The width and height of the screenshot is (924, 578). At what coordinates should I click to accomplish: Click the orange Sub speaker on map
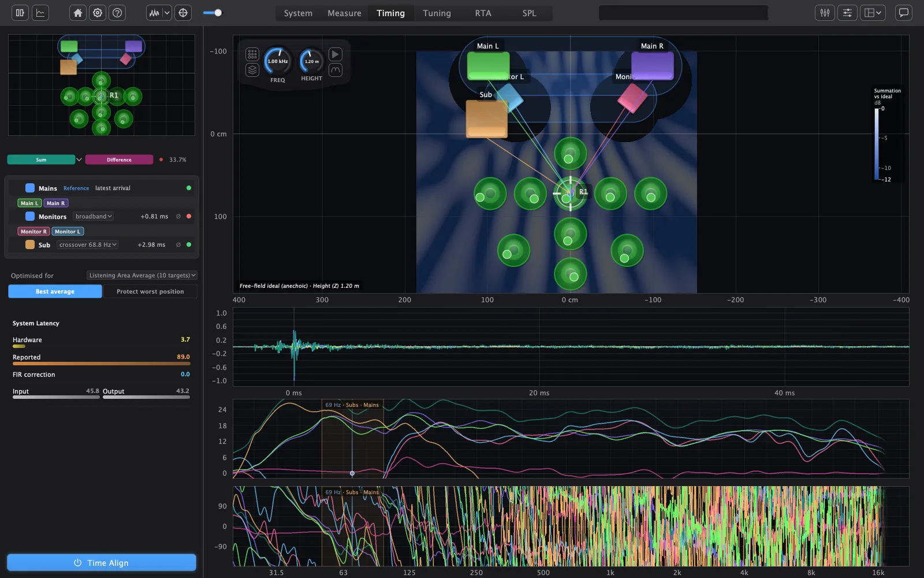[x=487, y=119]
